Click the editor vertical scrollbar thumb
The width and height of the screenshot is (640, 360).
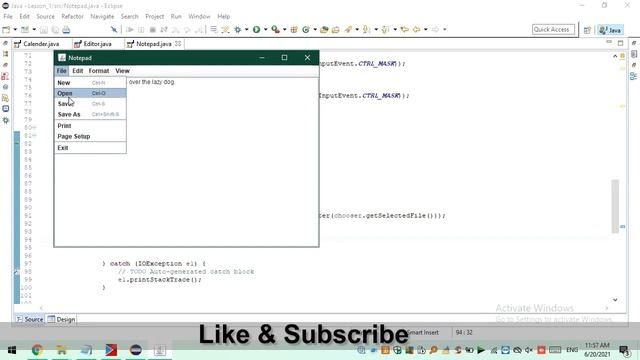(615, 206)
